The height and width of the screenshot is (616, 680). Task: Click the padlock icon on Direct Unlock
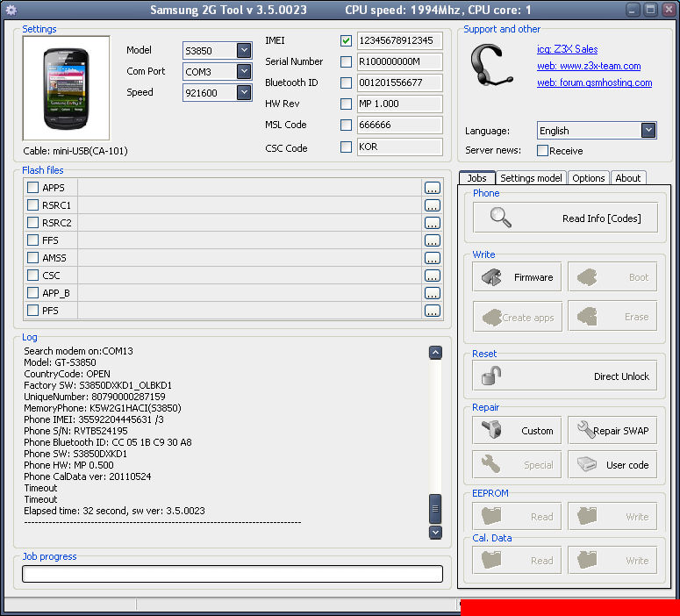491,376
